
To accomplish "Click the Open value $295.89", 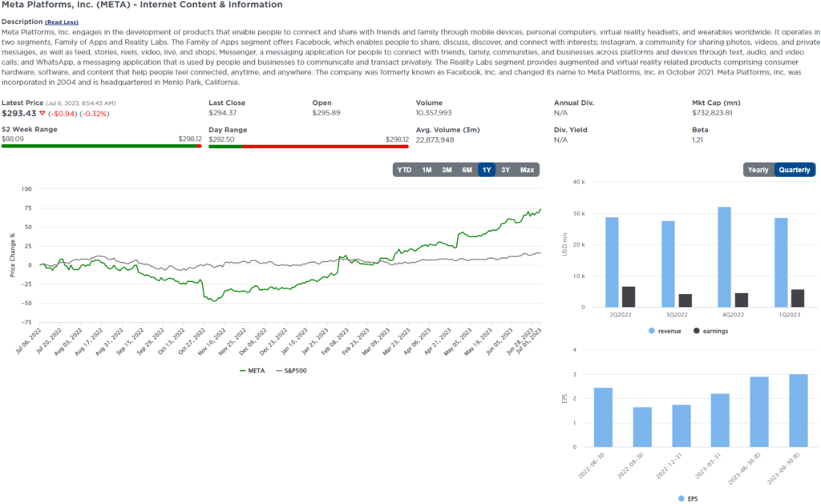I will pyautogui.click(x=326, y=112).
